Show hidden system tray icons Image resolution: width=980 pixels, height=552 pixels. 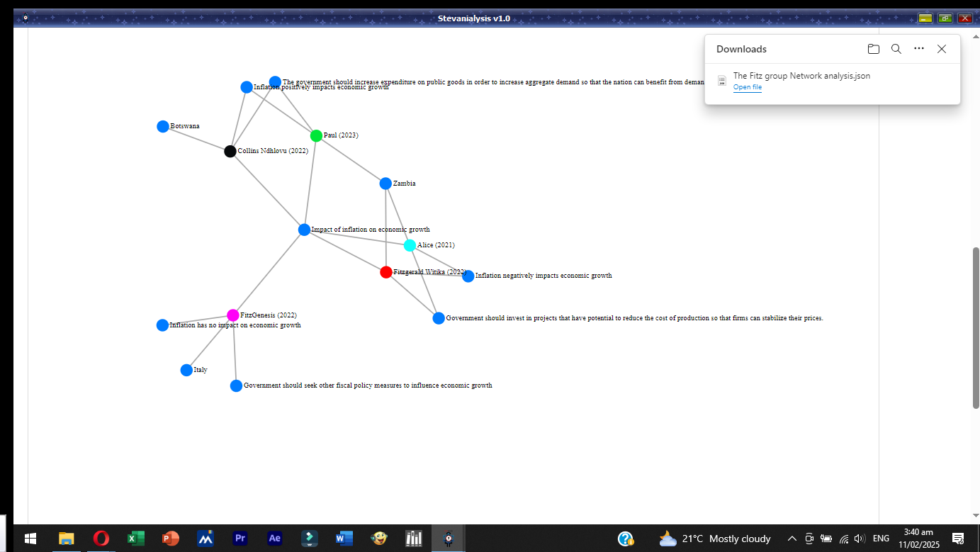click(792, 539)
